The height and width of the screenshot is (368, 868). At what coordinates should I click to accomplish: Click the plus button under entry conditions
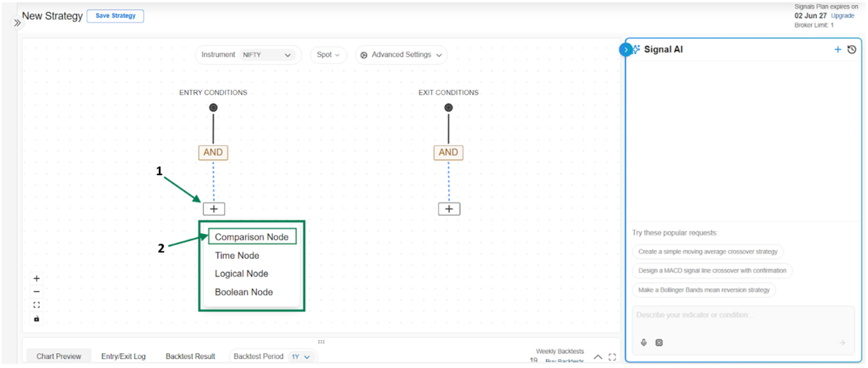(214, 209)
